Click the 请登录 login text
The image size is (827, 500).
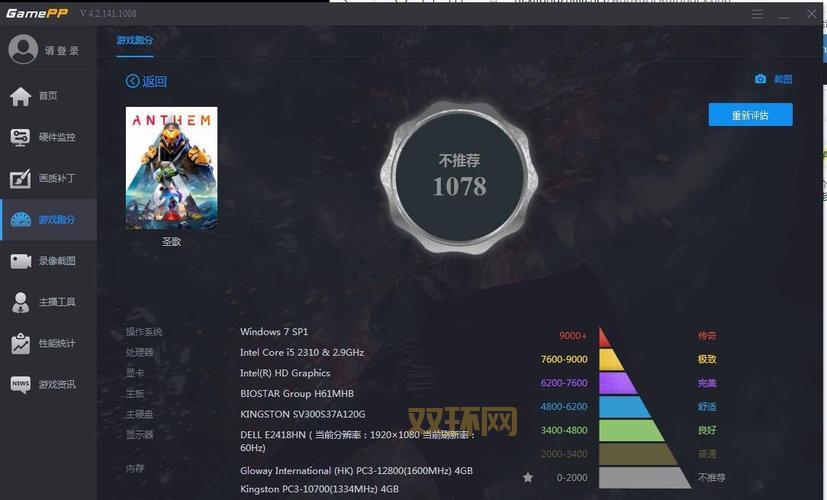click(x=62, y=50)
